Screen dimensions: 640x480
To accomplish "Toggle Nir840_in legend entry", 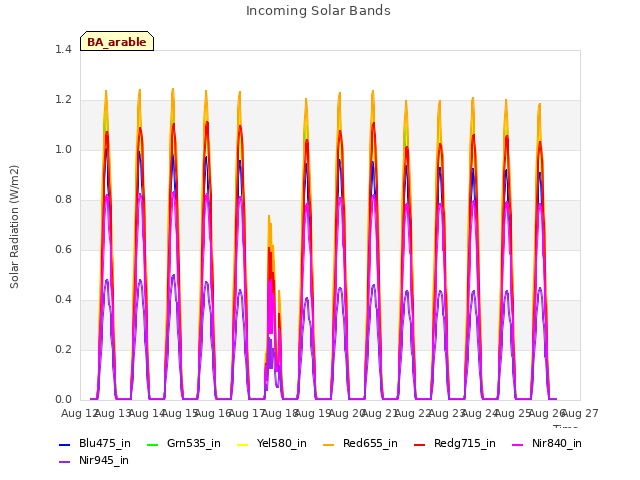I will (x=547, y=444).
